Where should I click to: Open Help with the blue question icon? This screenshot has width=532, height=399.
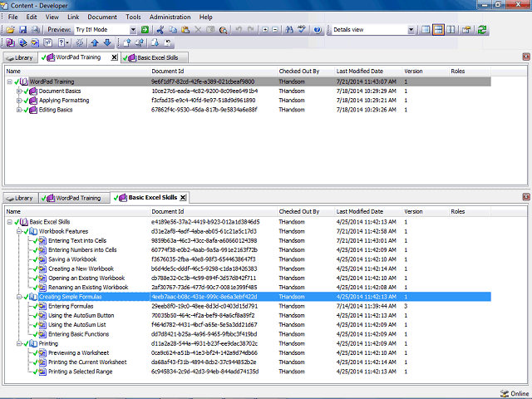pos(318,30)
